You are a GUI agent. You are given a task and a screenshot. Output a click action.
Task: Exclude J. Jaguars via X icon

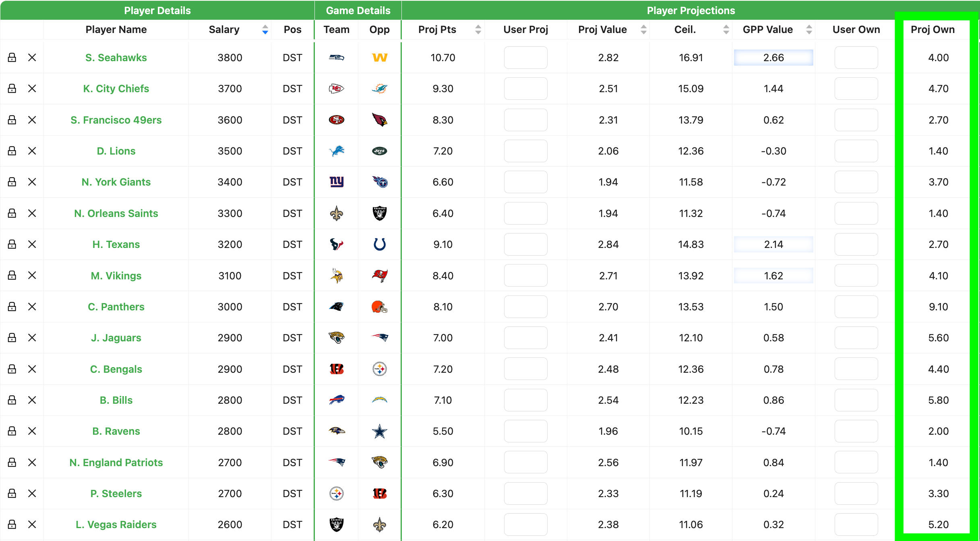tap(32, 338)
